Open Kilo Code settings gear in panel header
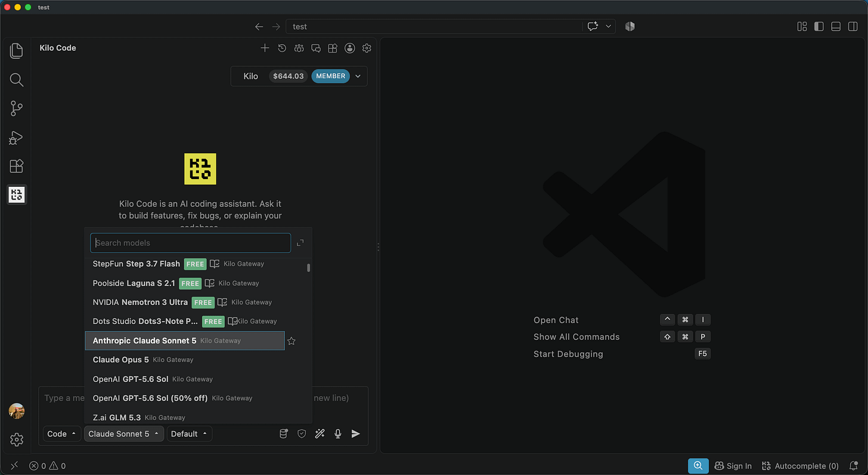This screenshot has width=868, height=475. [x=367, y=48]
